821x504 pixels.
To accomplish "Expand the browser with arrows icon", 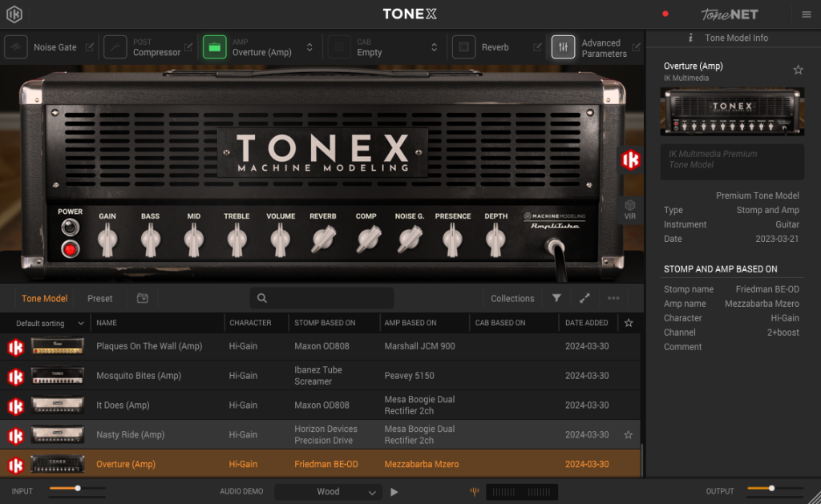I will tap(584, 298).
